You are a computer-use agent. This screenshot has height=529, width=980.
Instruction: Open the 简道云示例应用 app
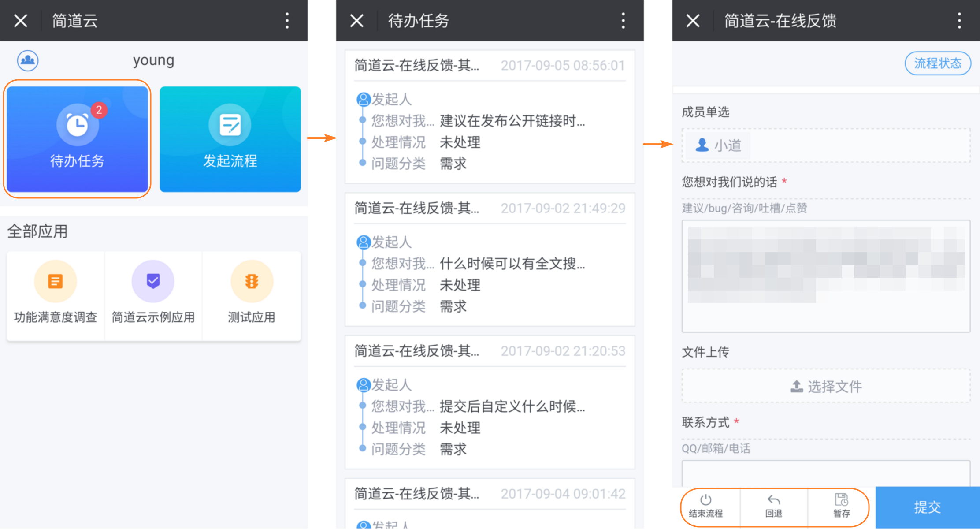pyautogui.click(x=153, y=295)
